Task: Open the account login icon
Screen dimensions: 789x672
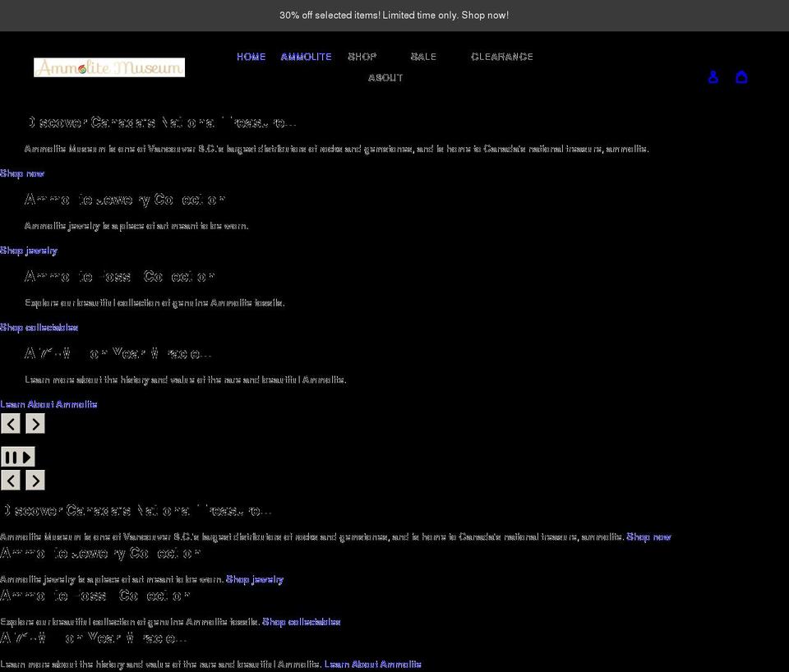Action: click(x=713, y=77)
